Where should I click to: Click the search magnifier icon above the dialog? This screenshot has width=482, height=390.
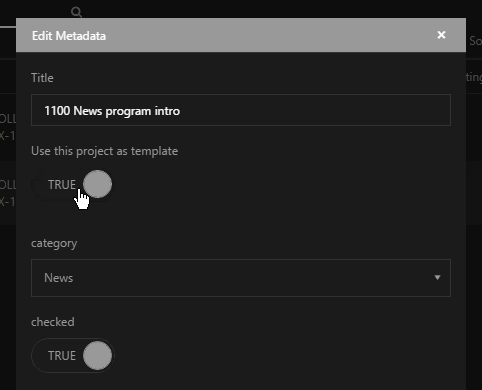(76, 12)
